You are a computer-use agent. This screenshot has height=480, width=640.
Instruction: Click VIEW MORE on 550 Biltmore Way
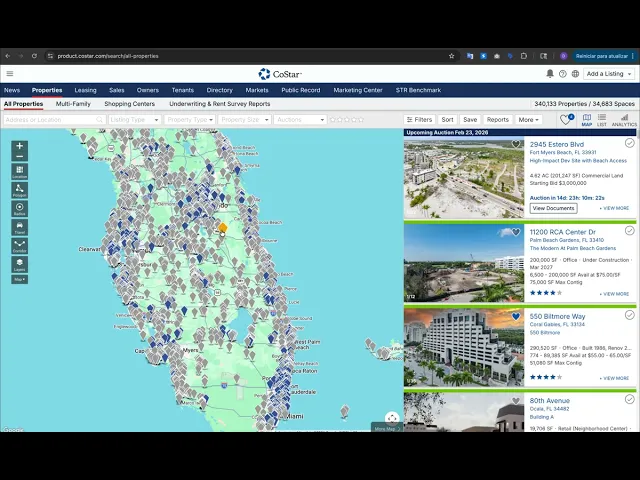pos(614,378)
